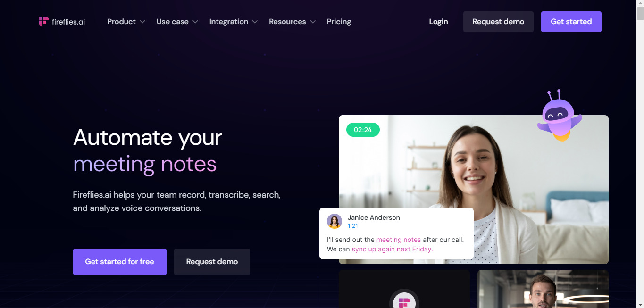Click the 1:21 timestamp link
This screenshot has height=308, width=644.
click(x=352, y=226)
